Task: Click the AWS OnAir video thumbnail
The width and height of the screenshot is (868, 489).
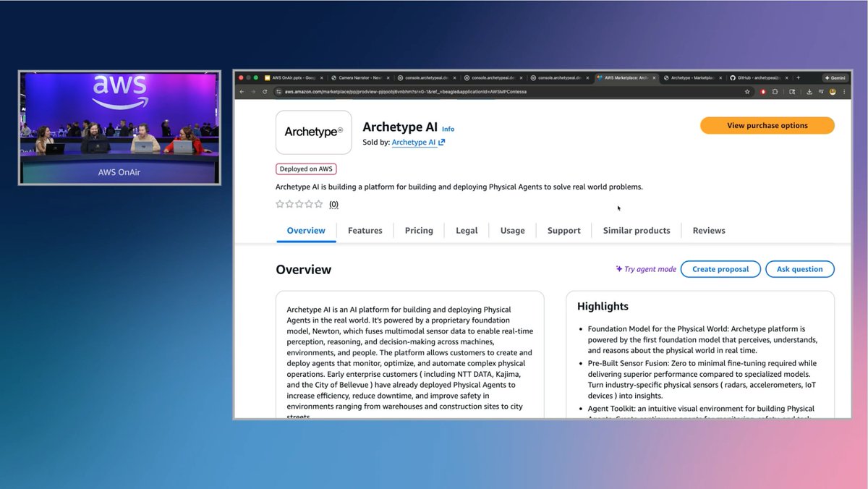Action: coord(119,127)
